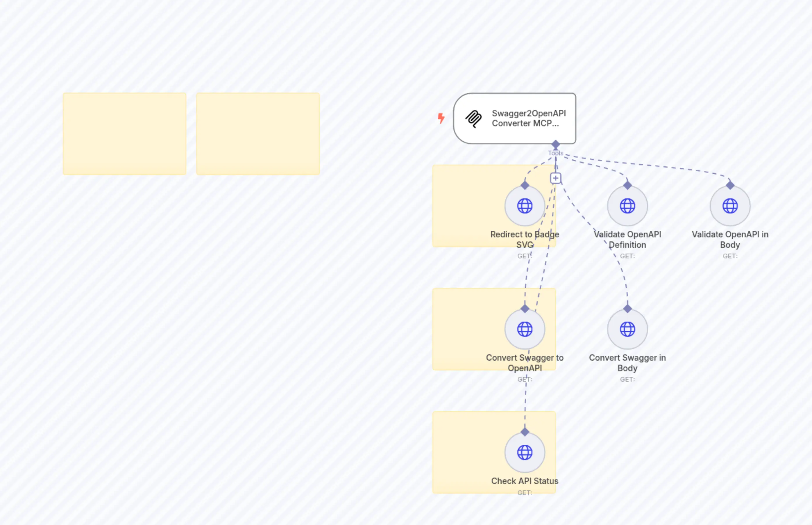The width and height of the screenshot is (812, 525).
Task: Click the diamond connector above Check API Status
Action: click(525, 432)
